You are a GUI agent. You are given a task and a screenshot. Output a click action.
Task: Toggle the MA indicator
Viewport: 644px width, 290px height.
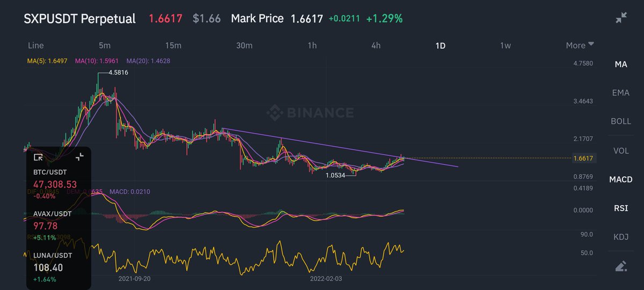click(621, 64)
